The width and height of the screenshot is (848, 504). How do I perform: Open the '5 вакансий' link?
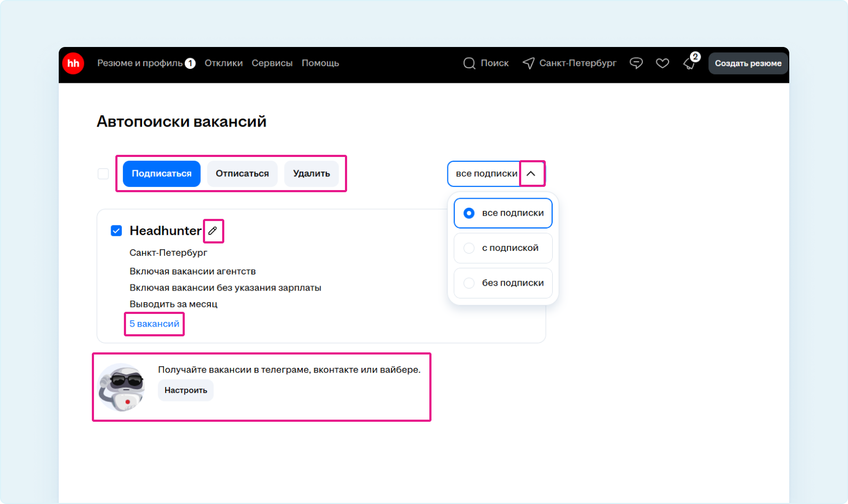(x=154, y=324)
